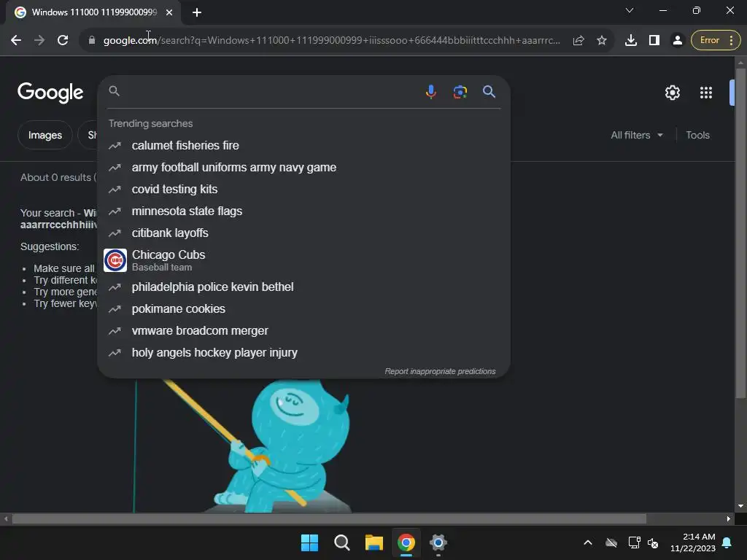
Task: Select philadelphia police kevin bethel suggestion
Action: [x=303, y=287]
